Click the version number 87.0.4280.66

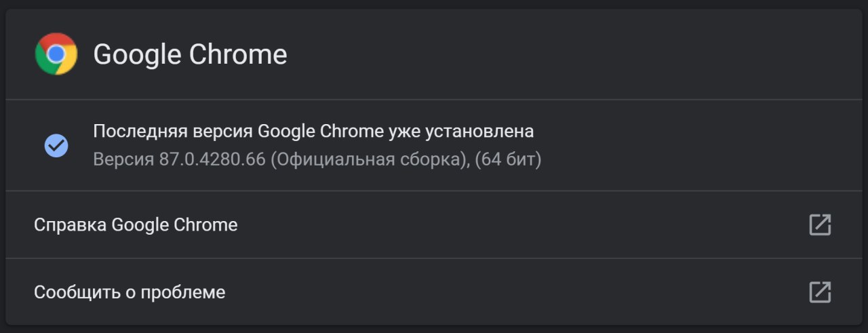[212, 161]
